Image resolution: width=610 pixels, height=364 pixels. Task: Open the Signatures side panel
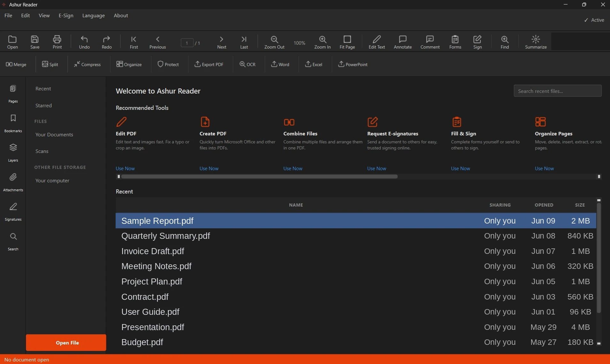pos(13,212)
